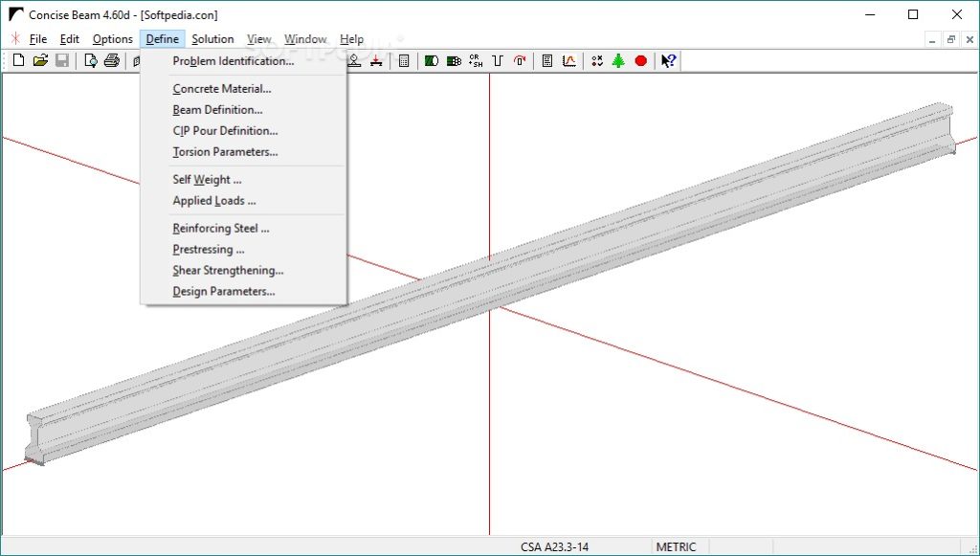
Task: Open the Solution menu
Action: click(x=212, y=39)
